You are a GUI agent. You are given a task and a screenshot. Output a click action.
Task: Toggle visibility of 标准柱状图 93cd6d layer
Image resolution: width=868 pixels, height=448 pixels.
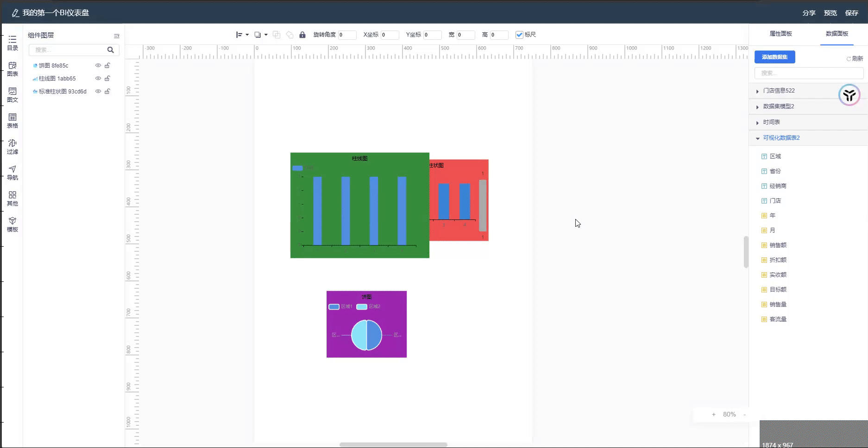click(x=98, y=91)
